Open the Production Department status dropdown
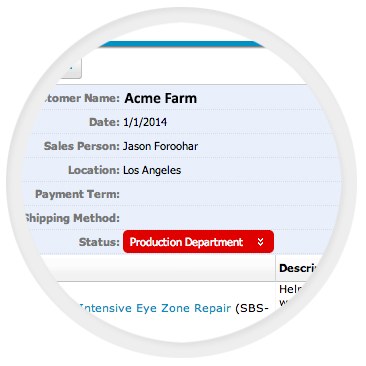The width and height of the screenshot is (366, 366). 198,242
